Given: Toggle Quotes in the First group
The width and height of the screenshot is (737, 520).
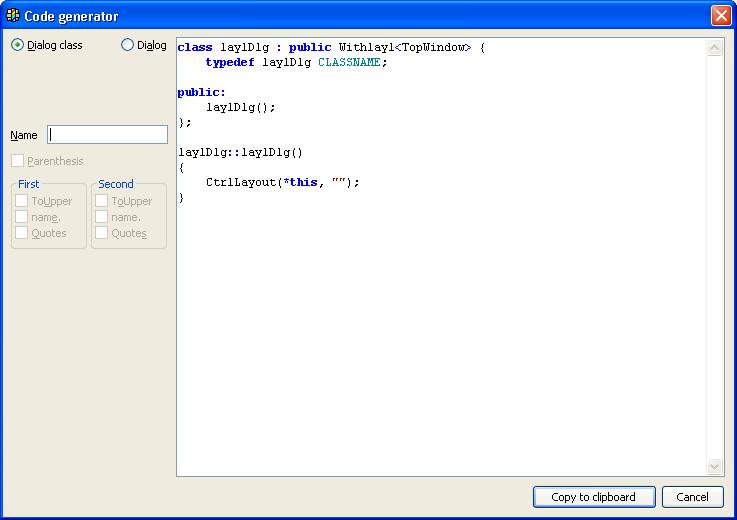Looking at the screenshot, I should tap(21, 233).
